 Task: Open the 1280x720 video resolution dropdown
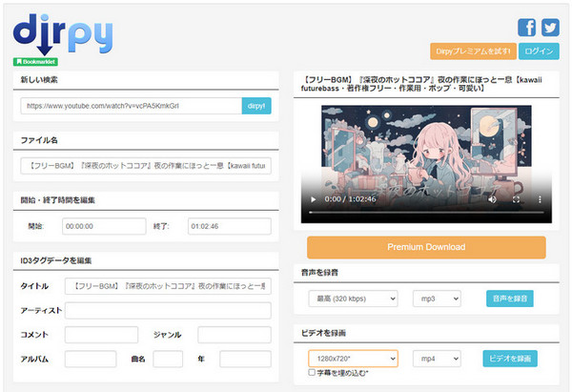[353, 359]
